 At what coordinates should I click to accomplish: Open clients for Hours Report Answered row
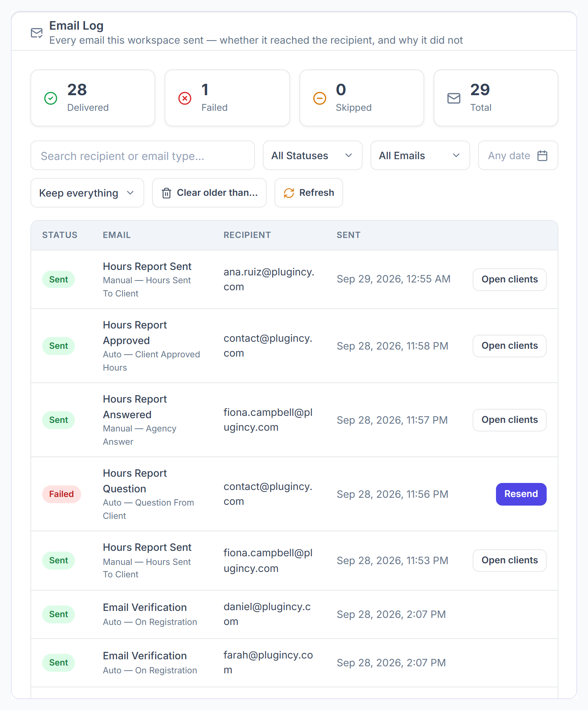510,420
